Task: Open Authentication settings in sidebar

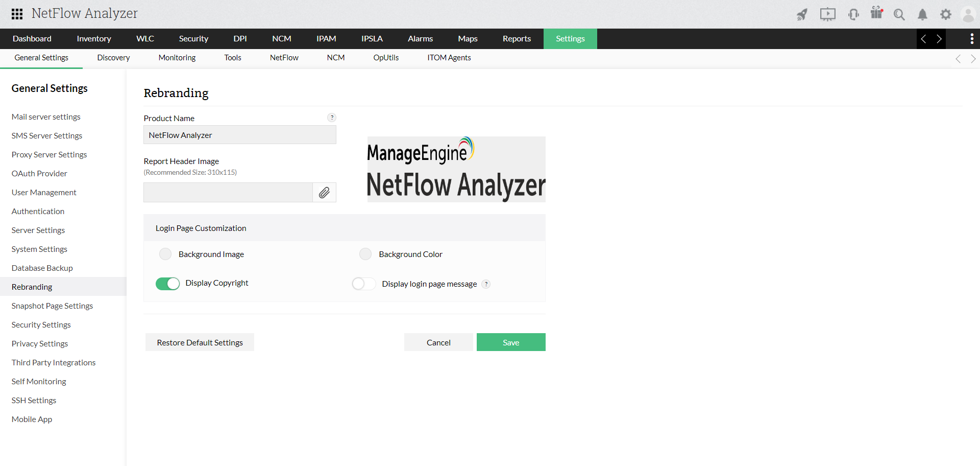Action: (38, 212)
